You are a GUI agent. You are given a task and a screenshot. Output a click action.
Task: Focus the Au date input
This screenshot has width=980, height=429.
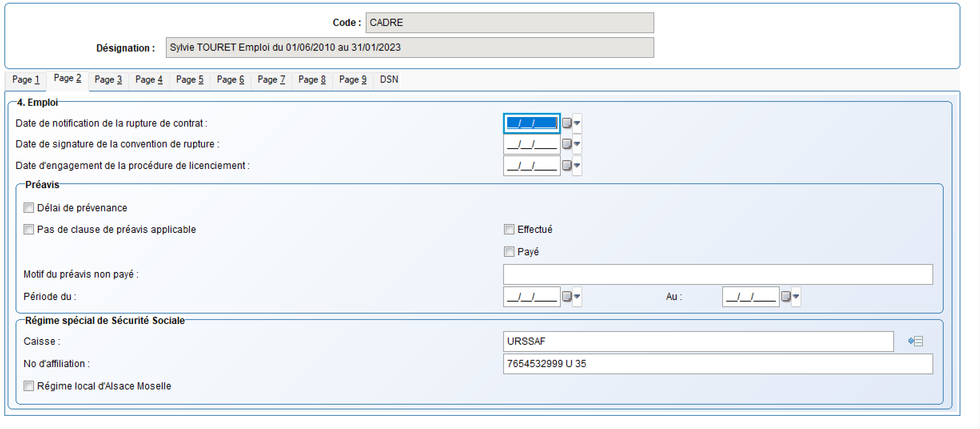(x=751, y=296)
